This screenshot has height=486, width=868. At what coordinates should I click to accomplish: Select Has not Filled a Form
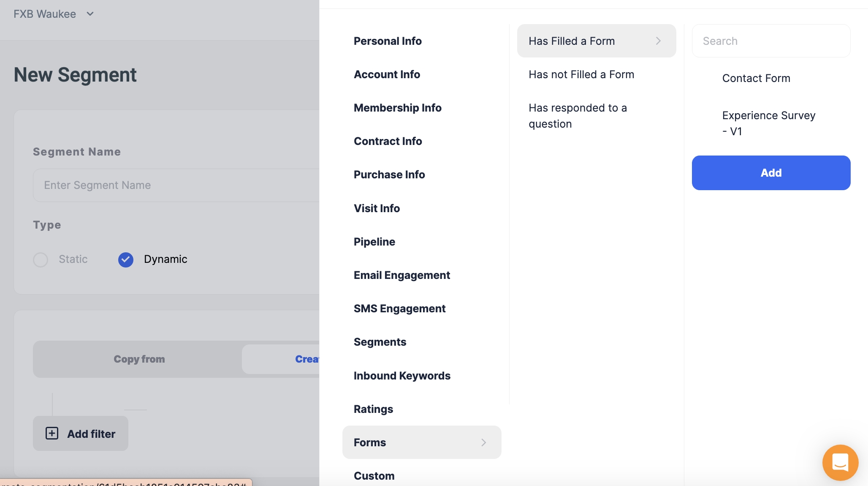click(581, 74)
